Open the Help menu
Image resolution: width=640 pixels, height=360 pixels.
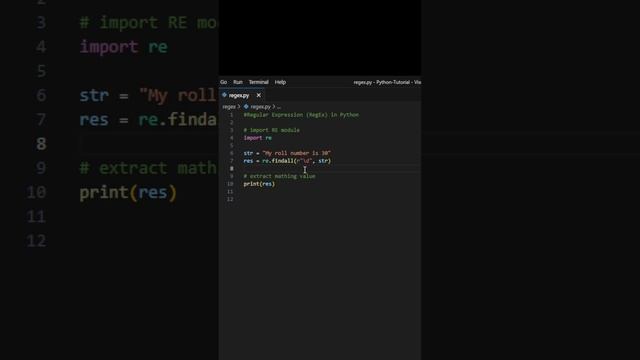280,82
